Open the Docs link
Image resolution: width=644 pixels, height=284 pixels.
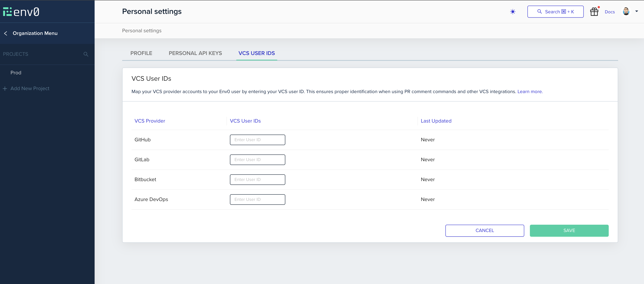click(x=609, y=12)
